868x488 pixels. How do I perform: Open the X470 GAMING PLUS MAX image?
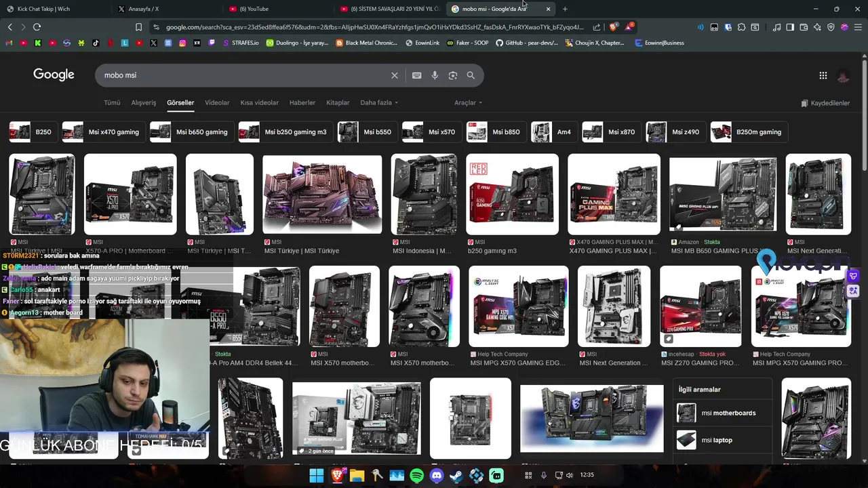[614, 195]
